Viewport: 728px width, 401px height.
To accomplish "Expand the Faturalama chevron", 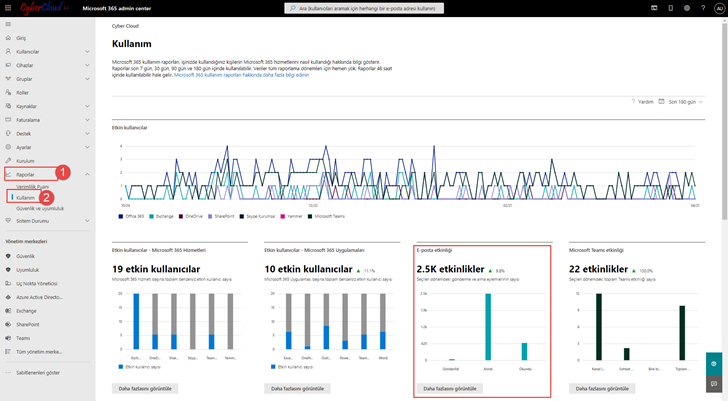I will 87,120.
